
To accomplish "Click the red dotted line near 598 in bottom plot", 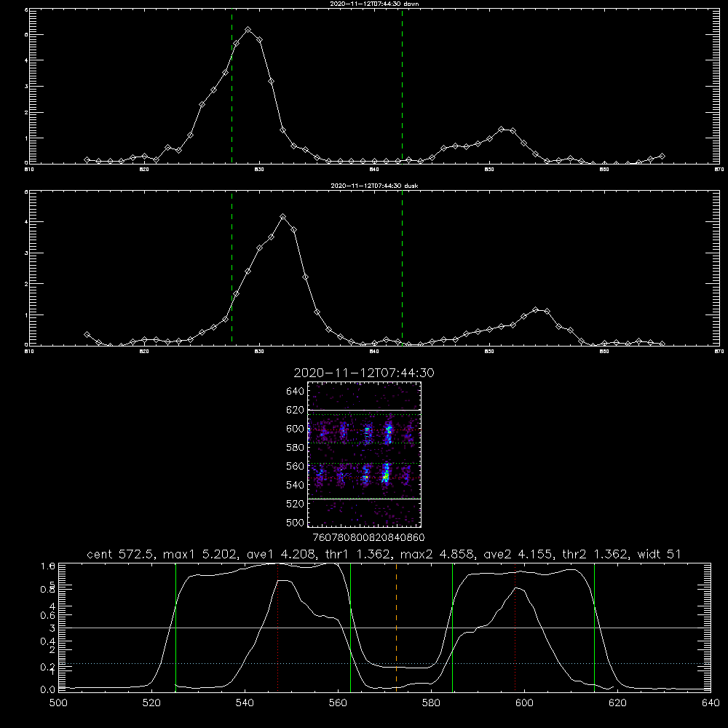I will click(x=515, y=628).
